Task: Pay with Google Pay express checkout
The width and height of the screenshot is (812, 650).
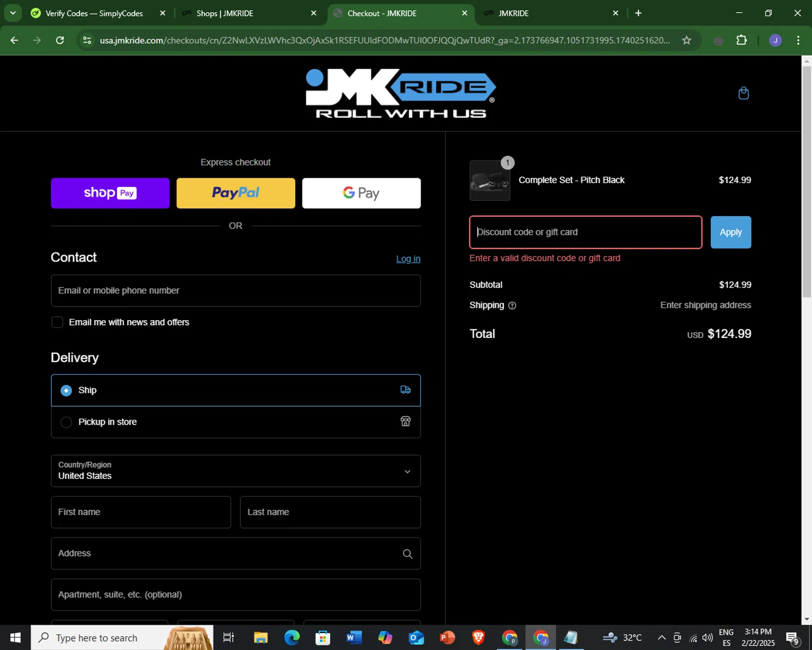Action: coord(361,193)
